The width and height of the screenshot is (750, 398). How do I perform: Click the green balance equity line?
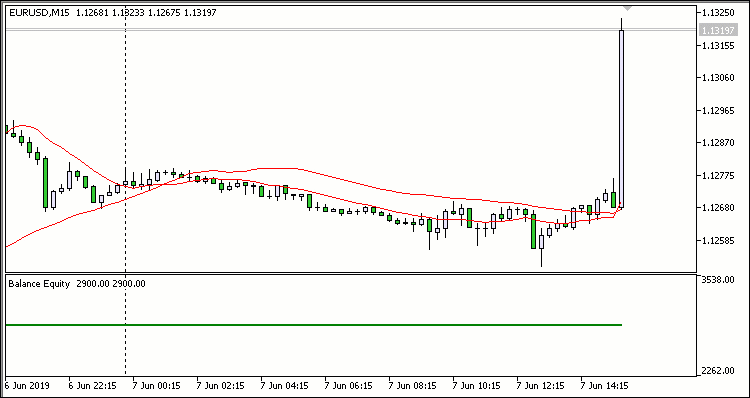pyautogui.click(x=314, y=325)
